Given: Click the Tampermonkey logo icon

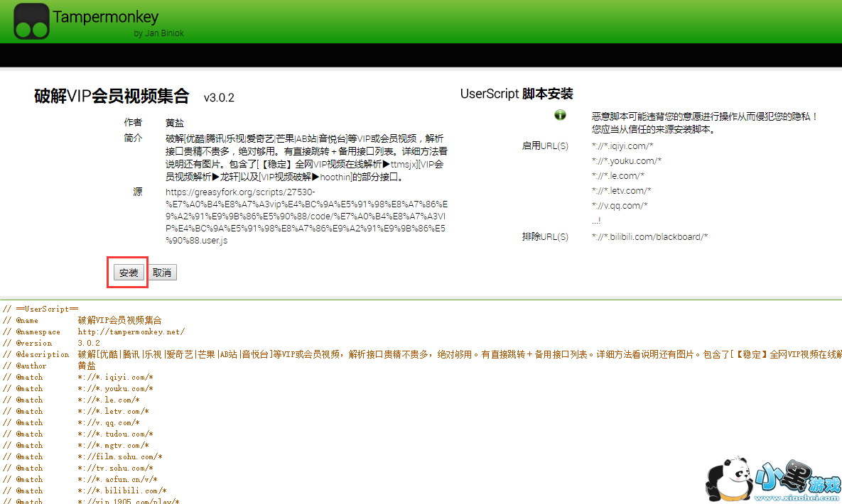Looking at the screenshot, I should (x=31, y=21).
